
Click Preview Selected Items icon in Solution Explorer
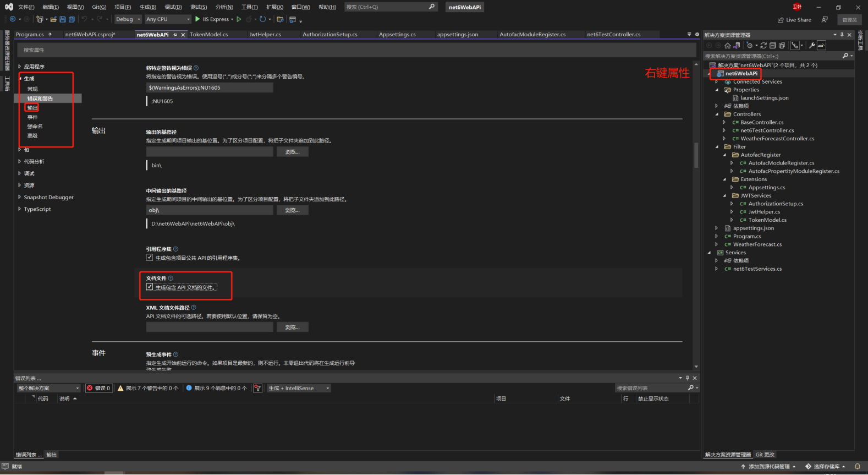(x=821, y=46)
